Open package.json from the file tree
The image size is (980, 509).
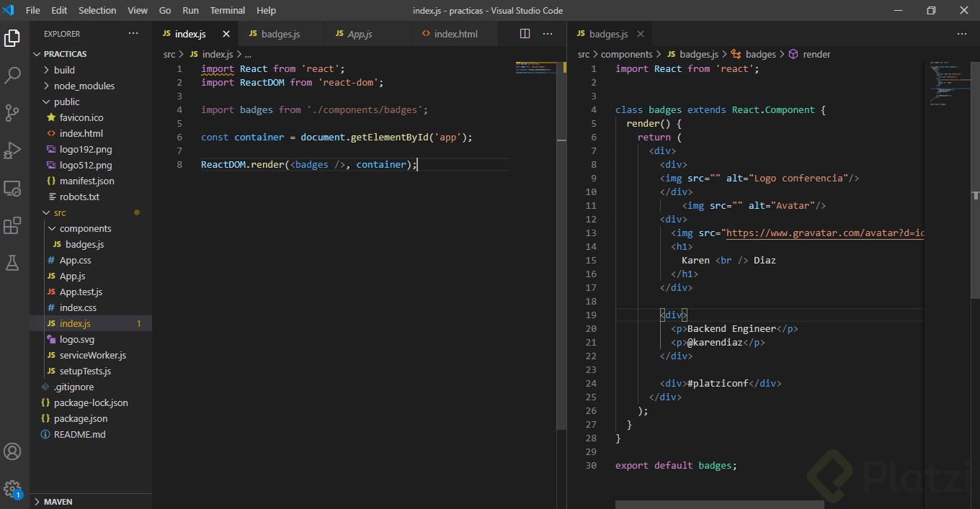pos(81,418)
